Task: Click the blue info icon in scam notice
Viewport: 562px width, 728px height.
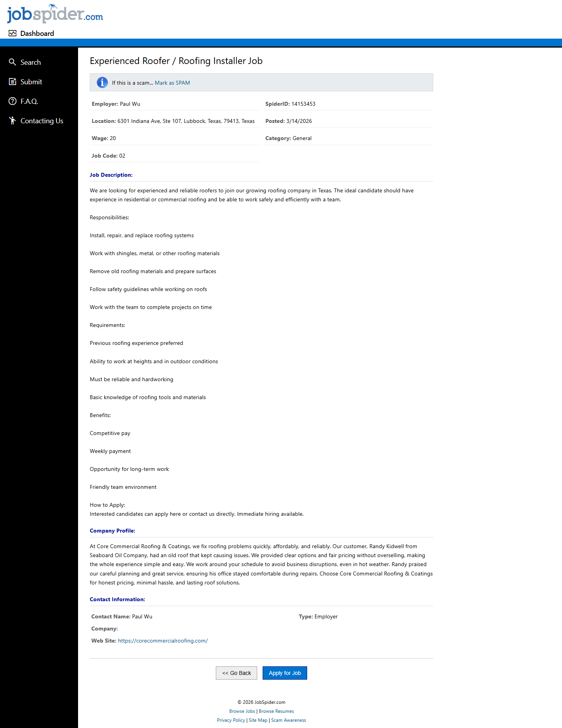Action: click(x=102, y=83)
